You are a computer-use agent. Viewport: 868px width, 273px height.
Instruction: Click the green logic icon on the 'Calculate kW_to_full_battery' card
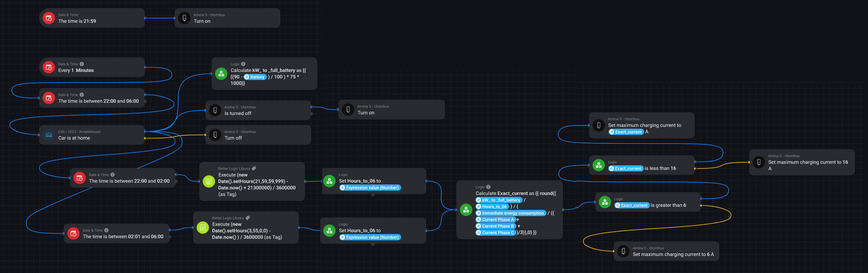coord(221,74)
